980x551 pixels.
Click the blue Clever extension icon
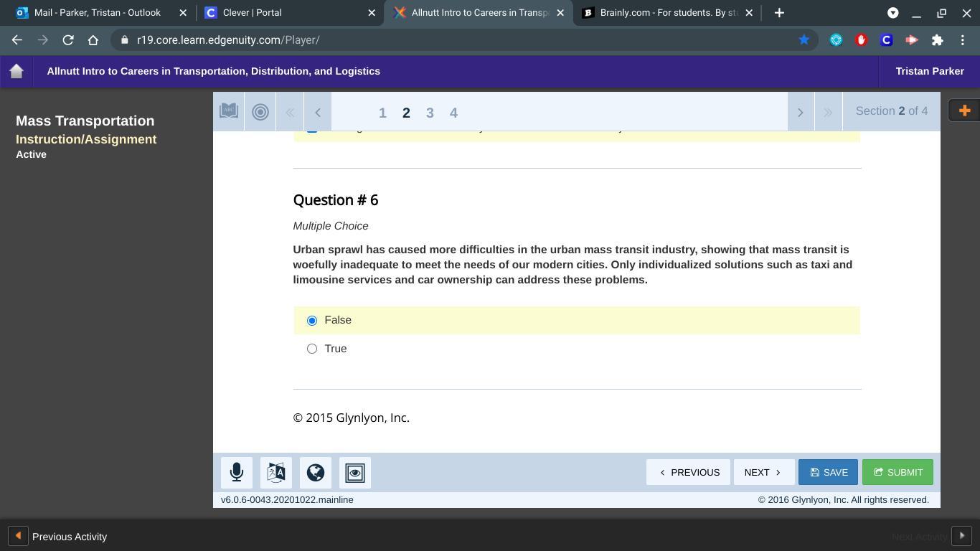887,40
